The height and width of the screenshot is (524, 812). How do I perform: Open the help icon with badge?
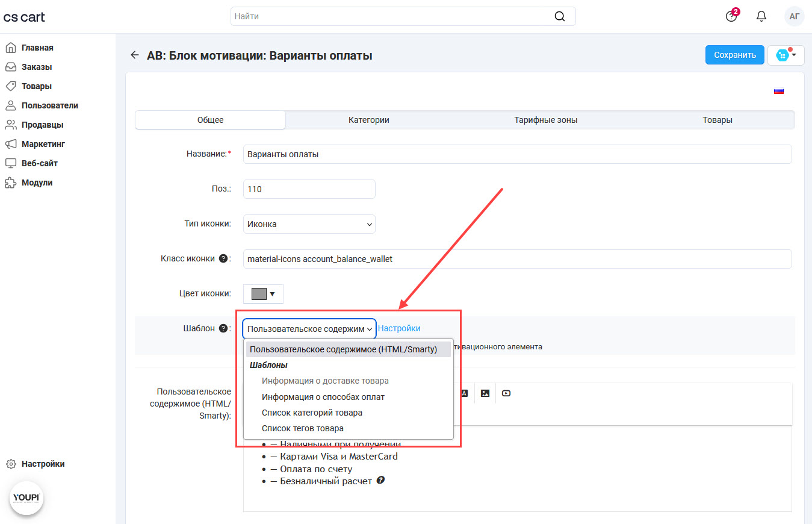(731, 16)
